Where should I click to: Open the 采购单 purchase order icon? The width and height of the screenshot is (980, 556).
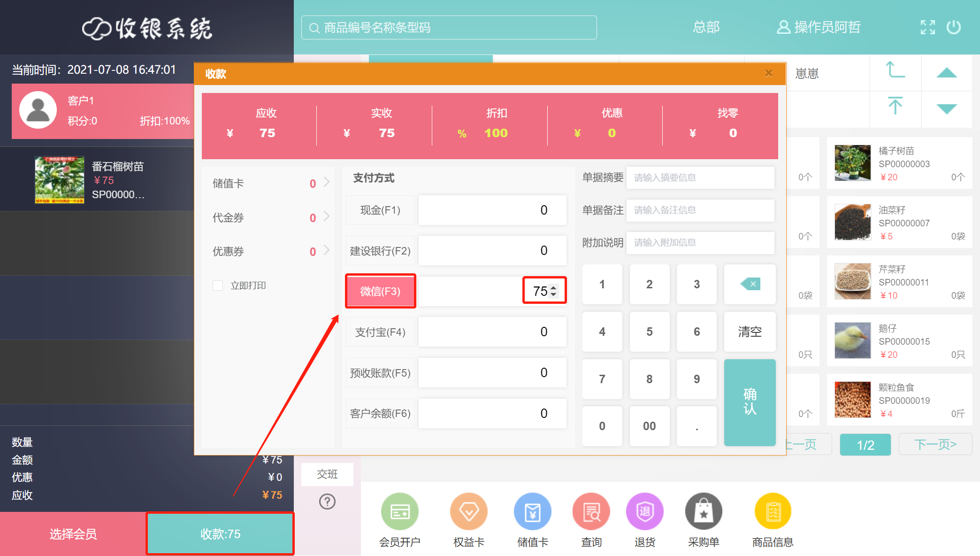(703, 511)
